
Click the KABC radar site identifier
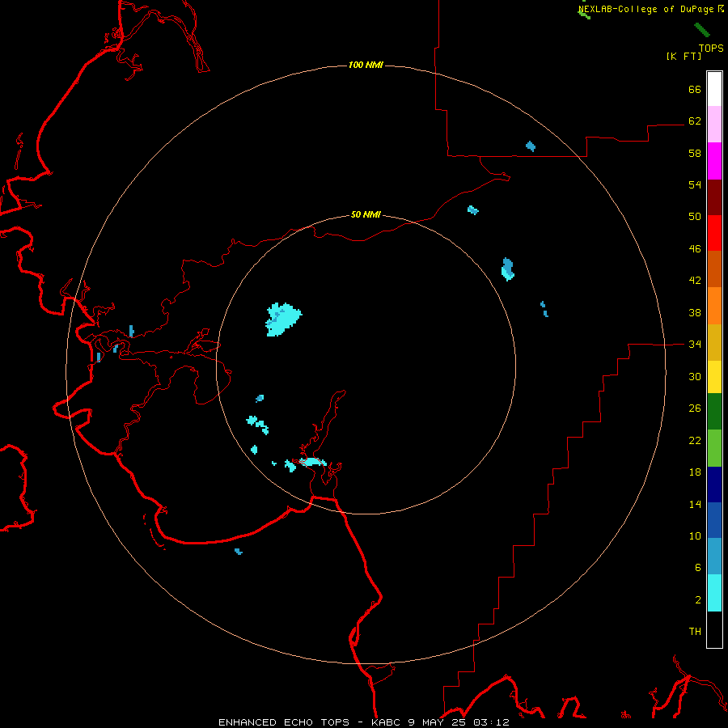(x=387, y=722)
